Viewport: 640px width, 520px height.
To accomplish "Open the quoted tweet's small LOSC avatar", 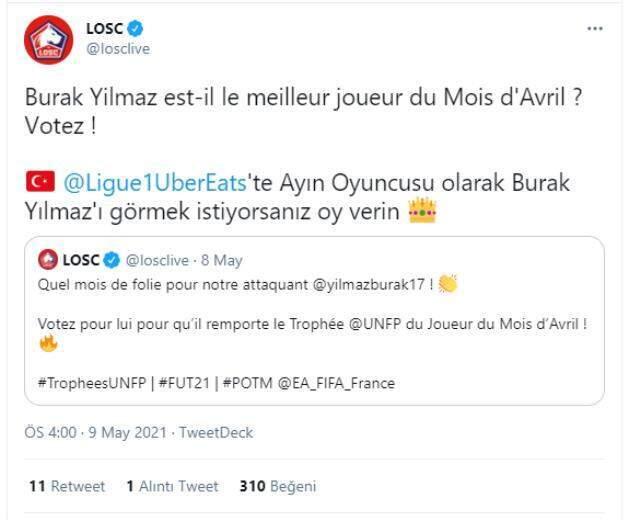I will [48, 260].
